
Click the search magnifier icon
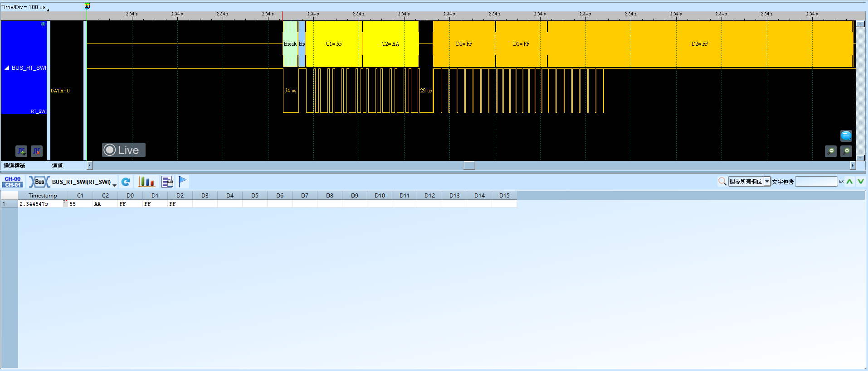[722, 182]
